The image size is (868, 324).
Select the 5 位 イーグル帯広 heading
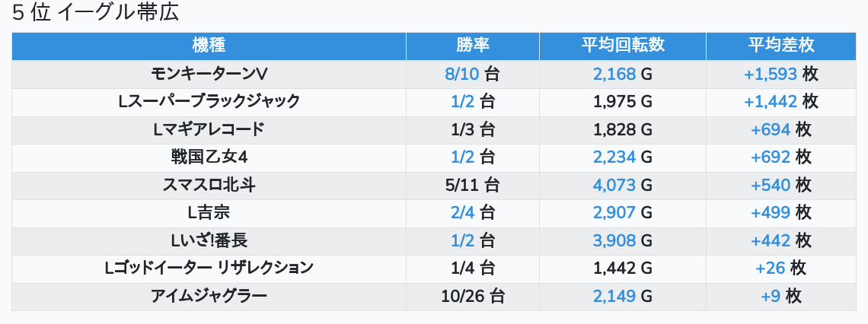coord(95,13)
